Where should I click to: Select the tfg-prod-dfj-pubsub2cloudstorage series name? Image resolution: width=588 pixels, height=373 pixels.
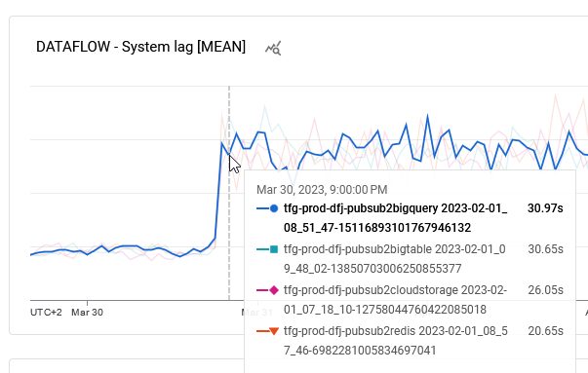pyautogui.click(x=395, y=300)
